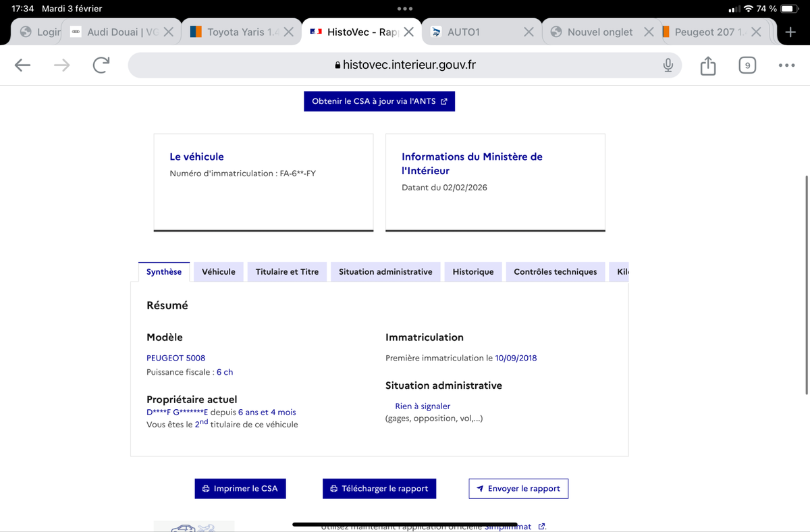The height and width of the screenshot is (532, 810).
Task: Close the Peugeot 207 tab
Action: 756,32
